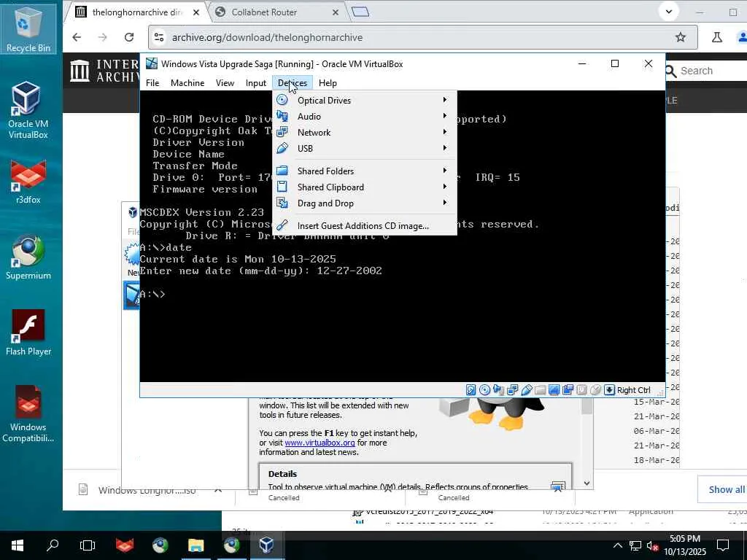Open the Input menu in VirtualBox

(x=256, y=83)
